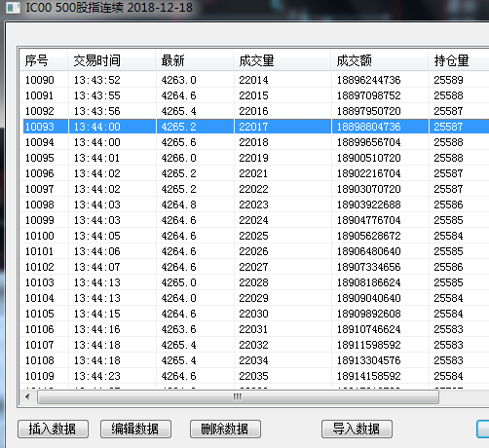The width and height of the screenshot is (489, 448).
Task: Click the 删除数据 button
Action: coord(225,429)
